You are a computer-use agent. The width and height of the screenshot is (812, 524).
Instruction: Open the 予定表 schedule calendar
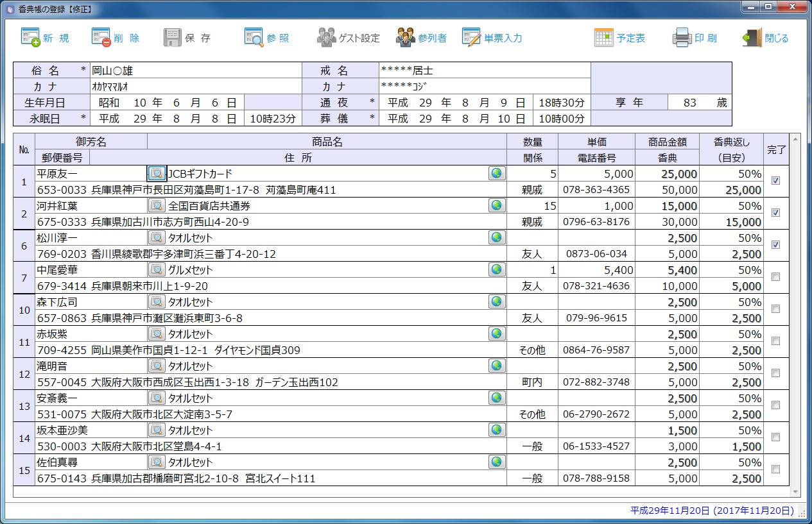619,38
